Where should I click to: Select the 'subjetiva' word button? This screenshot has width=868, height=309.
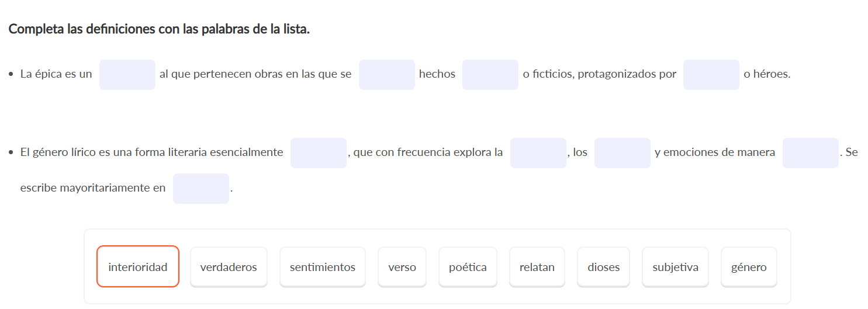click(x=675, y=267)
